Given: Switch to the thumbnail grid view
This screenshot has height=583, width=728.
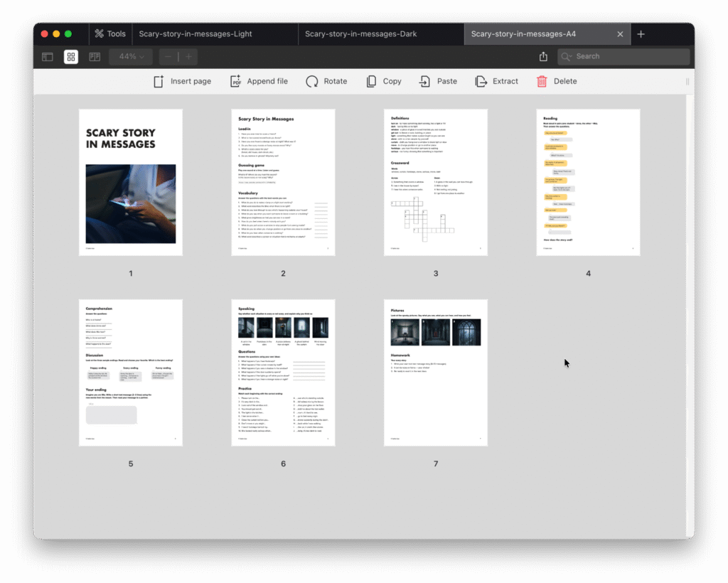Looking at the screenshot, I should click(x=71, y=57).
